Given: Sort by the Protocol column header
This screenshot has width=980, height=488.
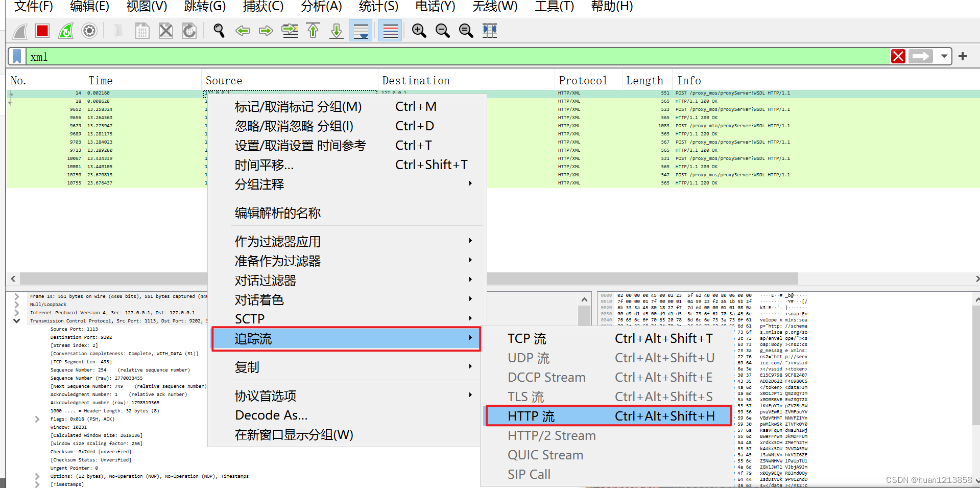Looking at the screenshot, I should coord(588,80).
